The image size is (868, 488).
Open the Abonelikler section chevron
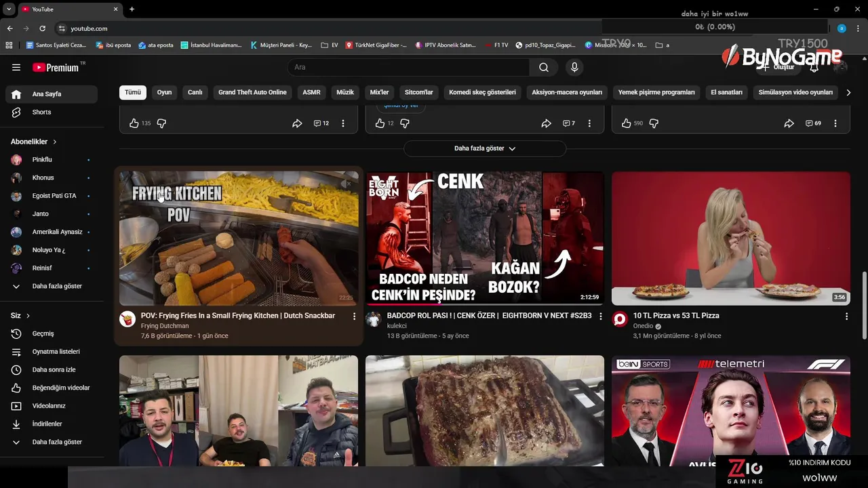pos(54,142)
